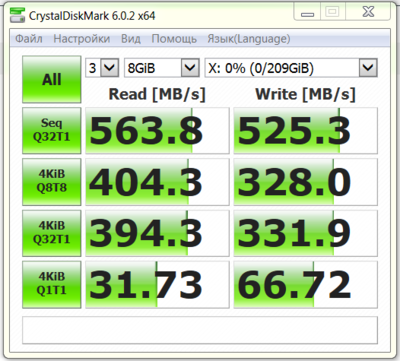This screenshot has width=400, height=361.
Task: Open the test count dropdown showing 3
Action: [x=102, y=68]
